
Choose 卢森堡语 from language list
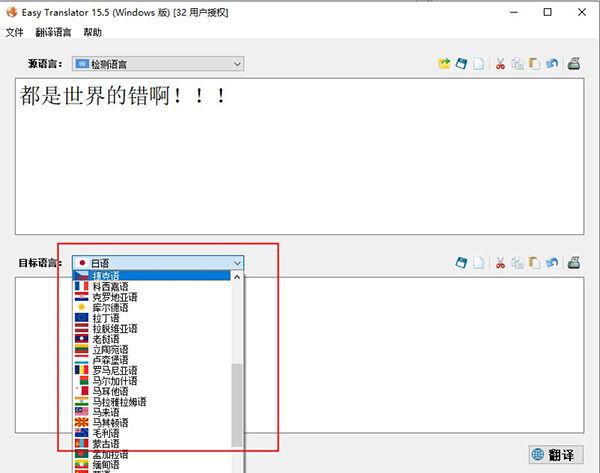coord(152,360)
